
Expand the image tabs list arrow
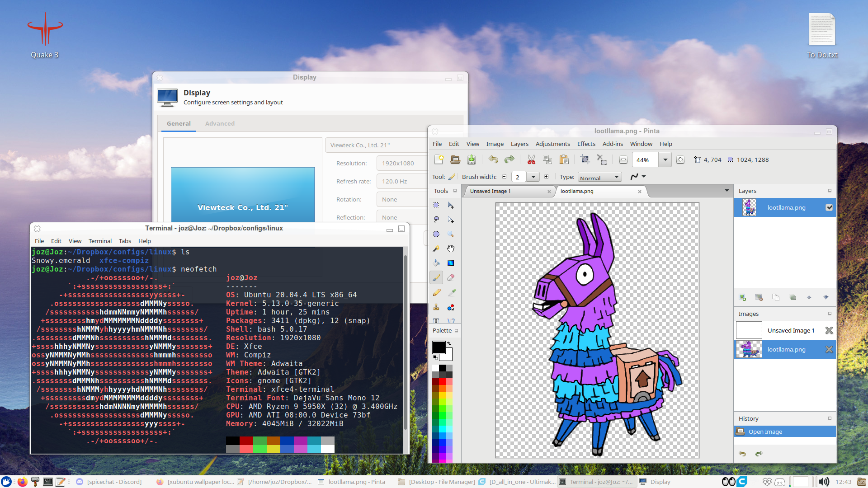point(727,191)
